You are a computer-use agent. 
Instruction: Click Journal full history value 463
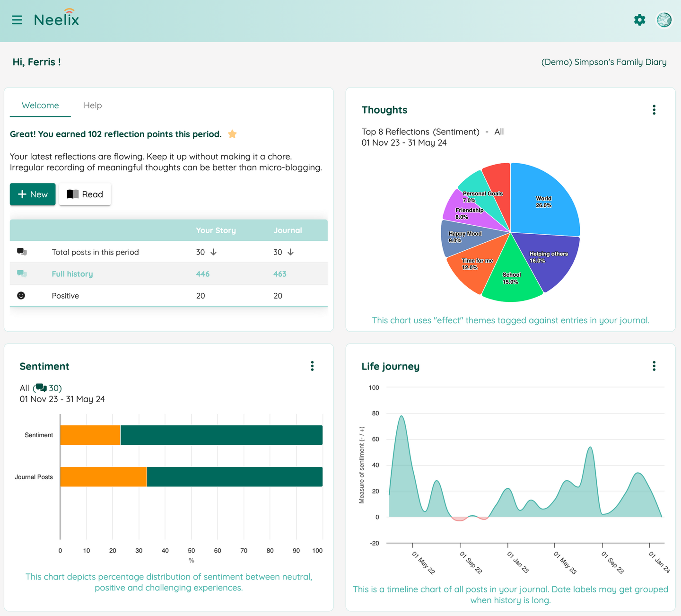coord(280,274)
